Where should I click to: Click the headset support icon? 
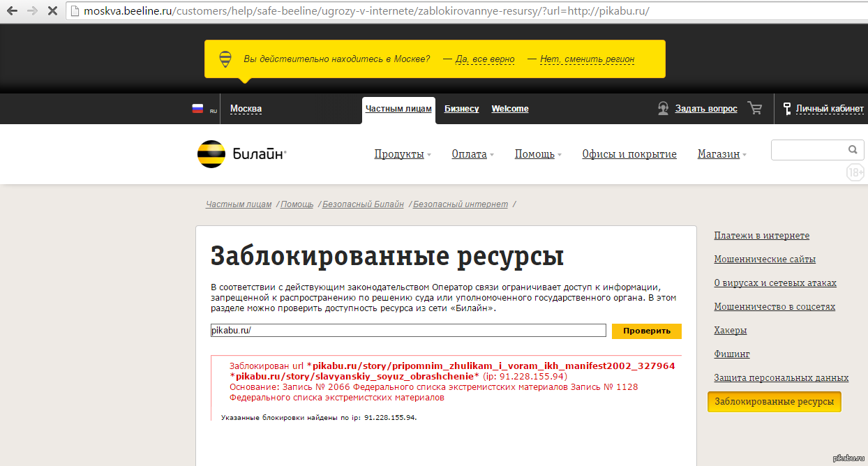point(663,108)
